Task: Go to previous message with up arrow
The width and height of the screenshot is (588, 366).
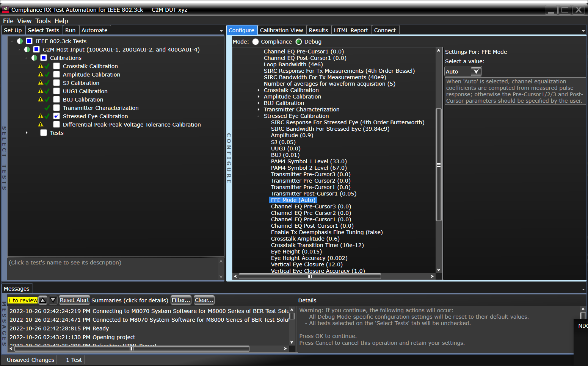Action: click(43, 300)
